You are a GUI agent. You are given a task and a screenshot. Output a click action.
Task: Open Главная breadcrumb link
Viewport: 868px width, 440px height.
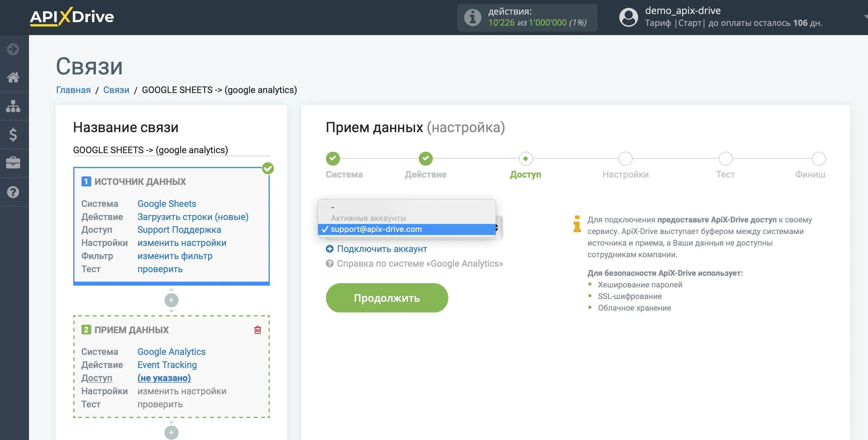[x=74, y=90]
